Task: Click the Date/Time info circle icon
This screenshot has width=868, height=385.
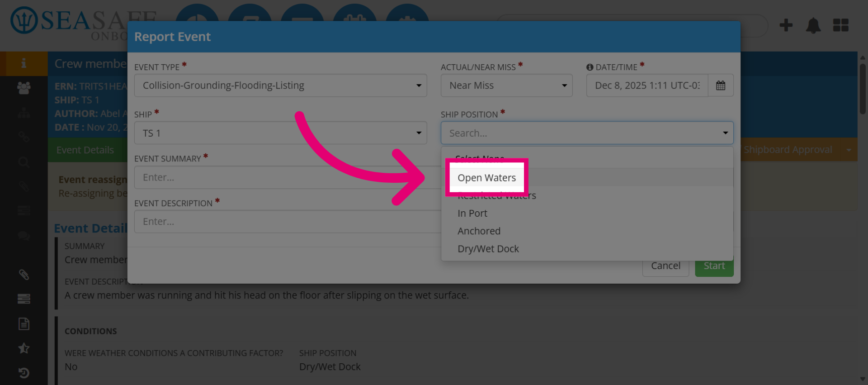Action: tap(590, 67)
